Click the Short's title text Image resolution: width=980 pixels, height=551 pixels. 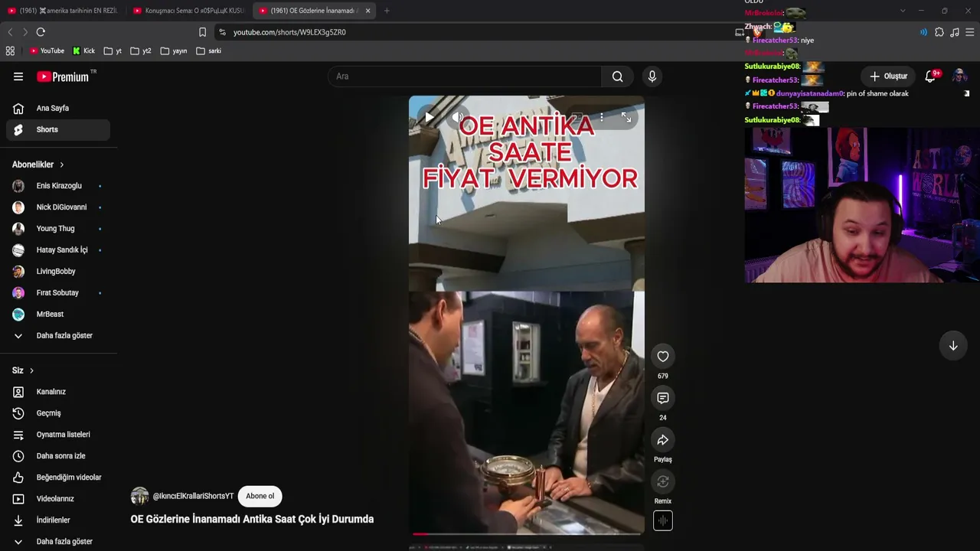pos(252,519)
